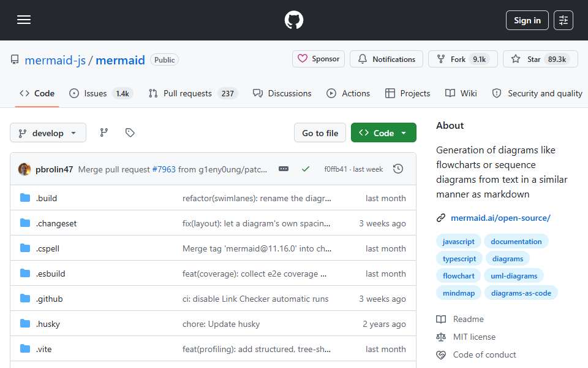
Task: Open the .changeset folder
Action: [x=56, y=223]
